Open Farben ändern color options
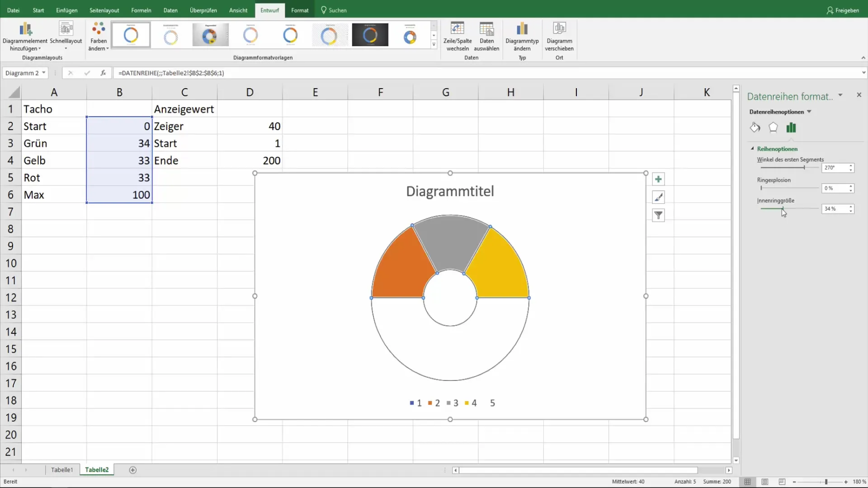The width and height of the screenshot is (868, 488). tap(98, 37)
